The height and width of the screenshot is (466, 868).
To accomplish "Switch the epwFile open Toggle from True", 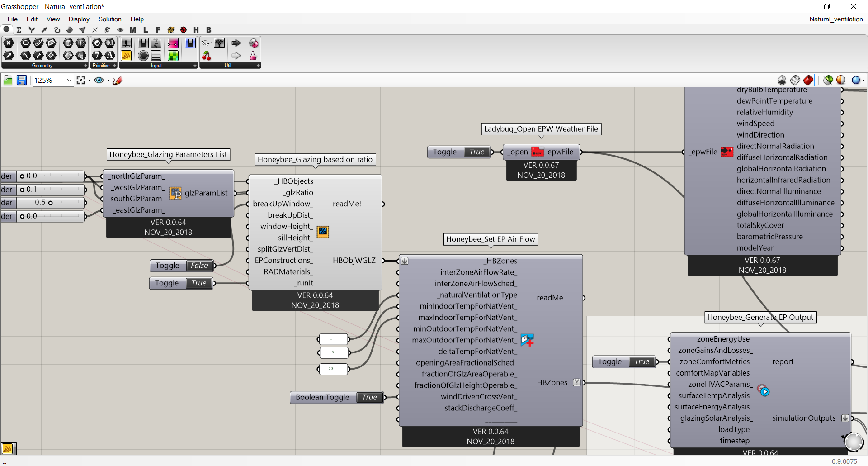I will click(x=477, y=152).
